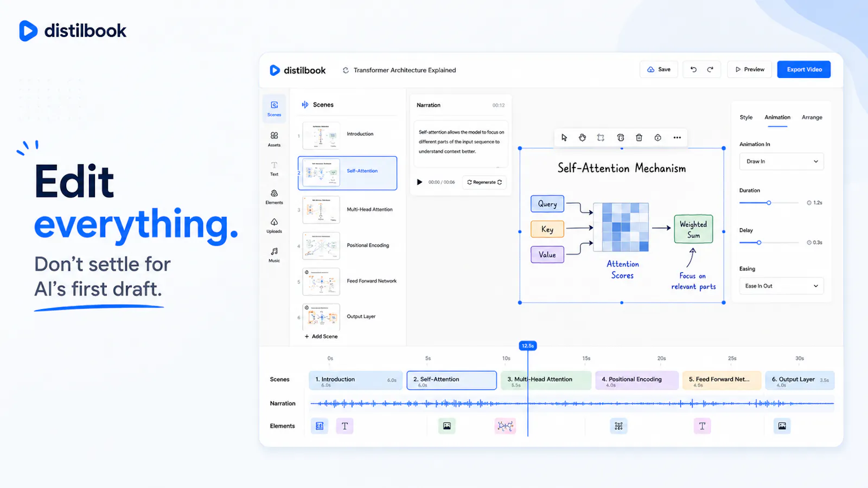Select the Introduction scene thumbnail

[x=321, y=136]
